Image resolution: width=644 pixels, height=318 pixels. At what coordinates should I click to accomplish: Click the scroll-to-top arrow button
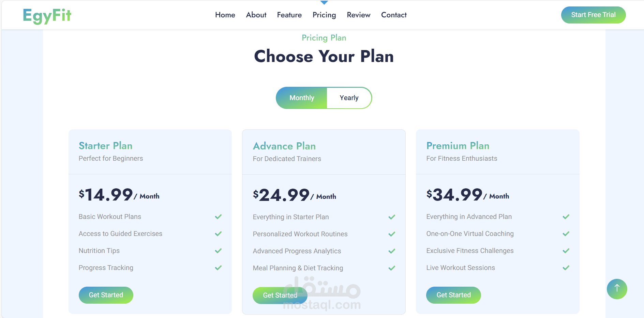pos(617,289)
